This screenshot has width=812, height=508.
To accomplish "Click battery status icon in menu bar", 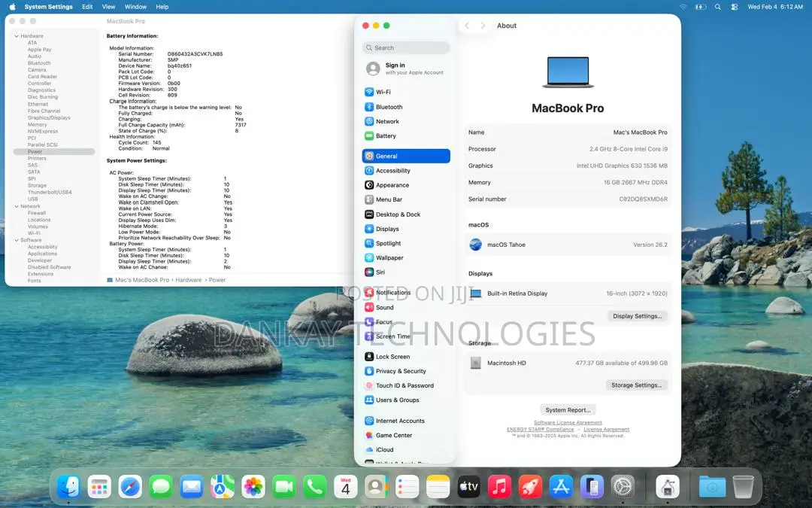I will [700, 7].
